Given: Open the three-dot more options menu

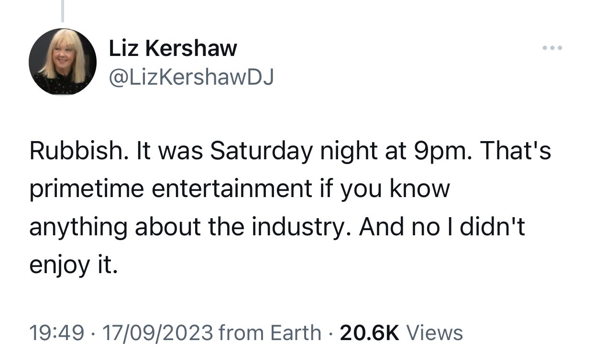Looking at the screenshot, I should click(x=552, y=48).
